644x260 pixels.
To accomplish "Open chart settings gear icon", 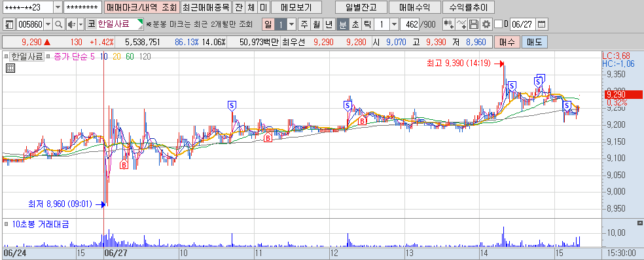I will tap(486, 24).
